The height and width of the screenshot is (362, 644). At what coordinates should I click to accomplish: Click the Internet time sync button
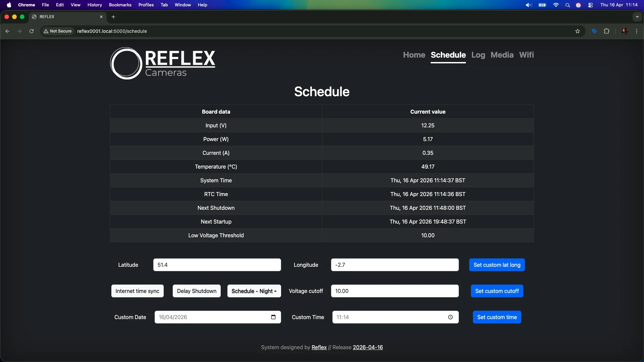coord(138,291)
